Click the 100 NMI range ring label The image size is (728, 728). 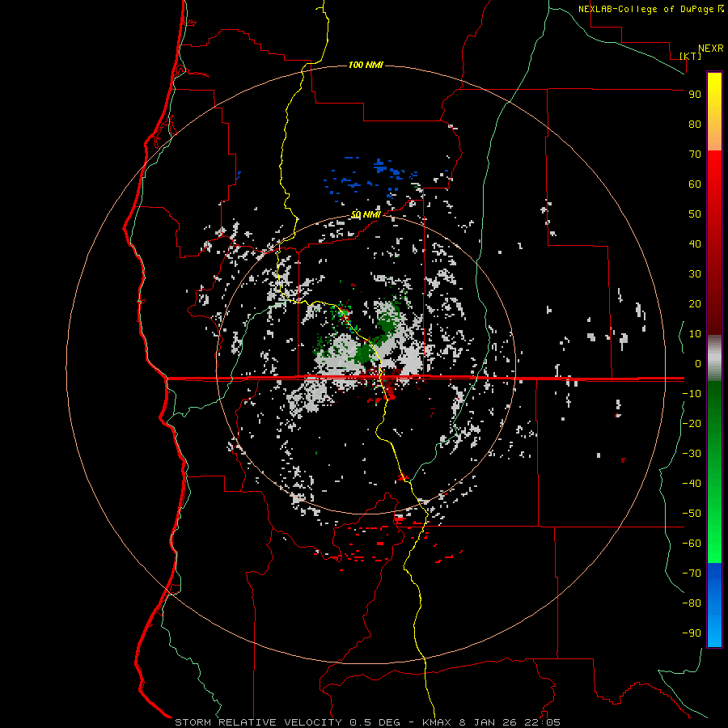[366, 65]
